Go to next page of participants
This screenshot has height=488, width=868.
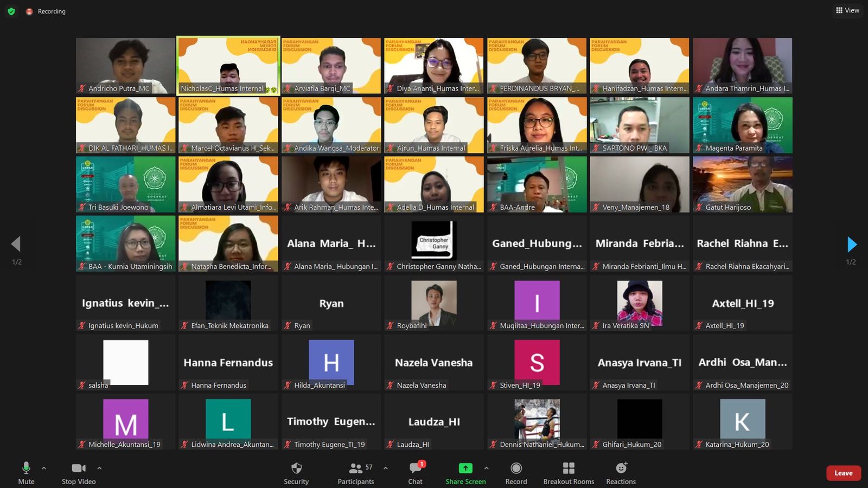[x=852, y=245]
